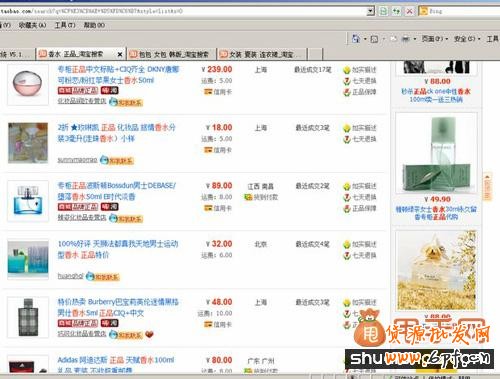
Task: Click credit card icon under ¥18.00
Action: 208,150
